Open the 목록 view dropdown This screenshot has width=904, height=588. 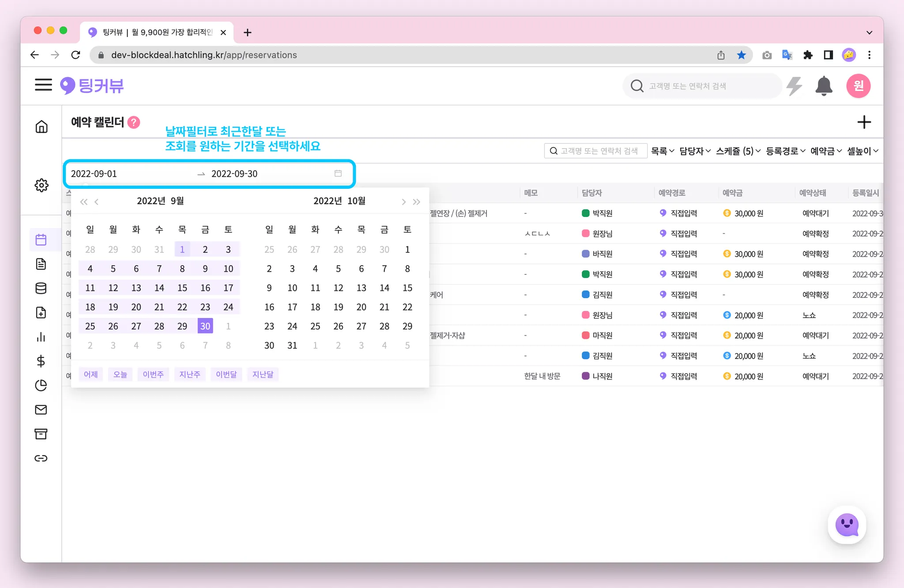(x=663, y=151)
